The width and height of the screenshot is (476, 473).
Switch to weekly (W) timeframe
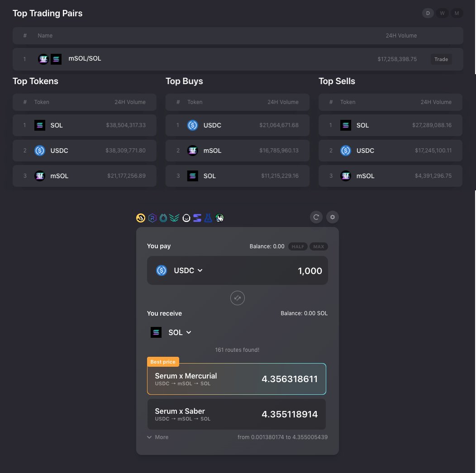[x=443, y=13]
